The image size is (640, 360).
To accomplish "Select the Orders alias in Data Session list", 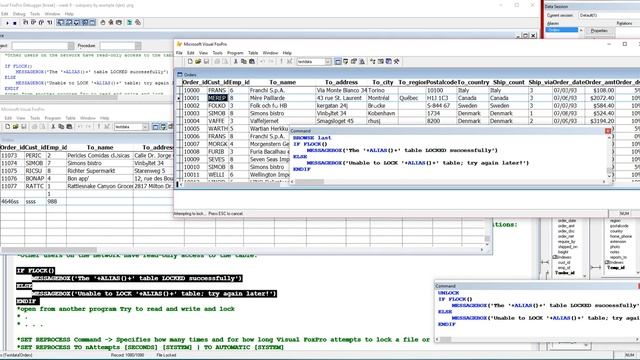I will tap(562, 30).
